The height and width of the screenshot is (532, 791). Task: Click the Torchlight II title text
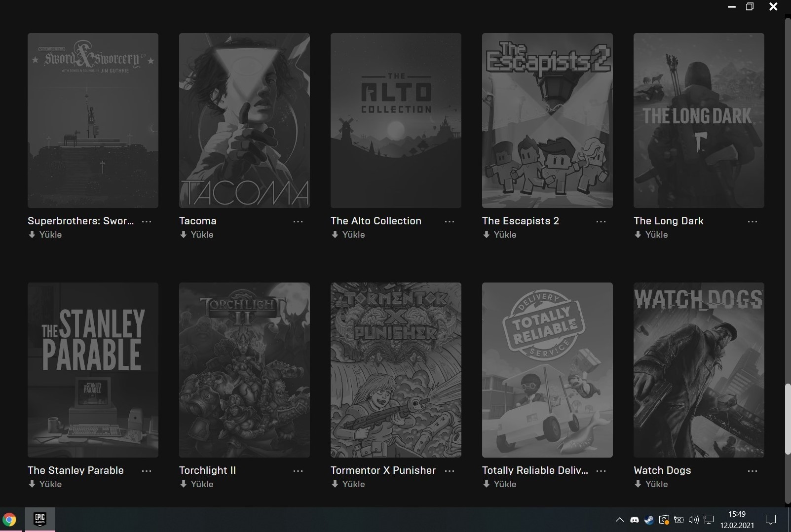[x=207, y=470]
